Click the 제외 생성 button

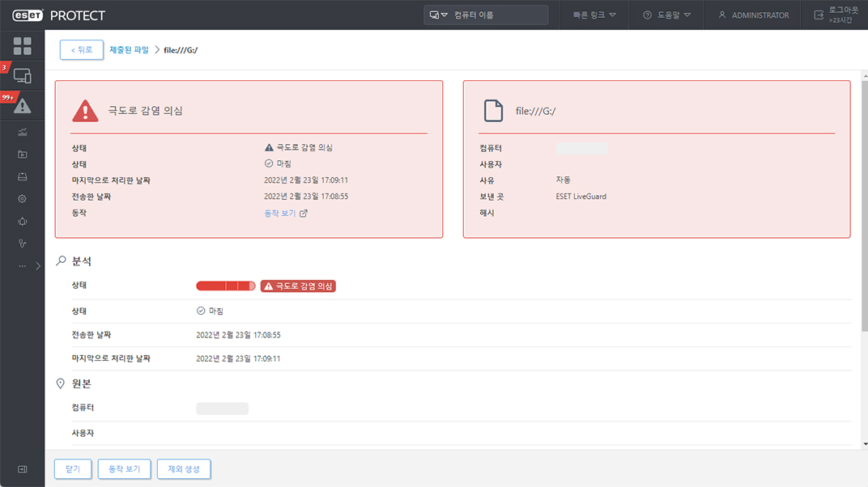(x=184, y=469)
